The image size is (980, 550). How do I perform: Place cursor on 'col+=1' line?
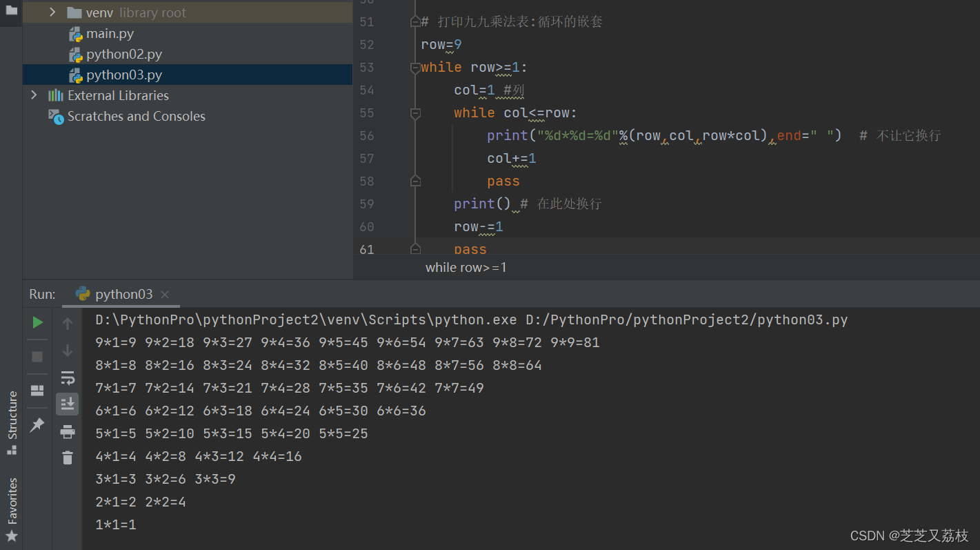(512, 159)
